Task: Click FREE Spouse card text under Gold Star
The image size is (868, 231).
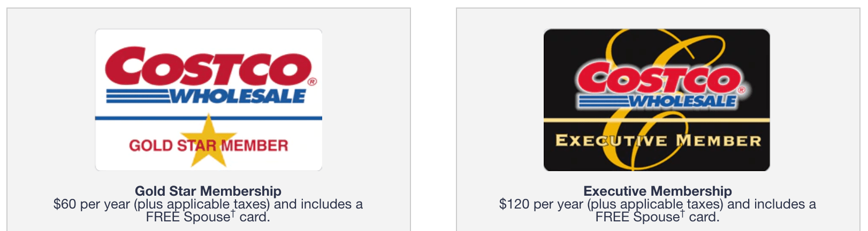Action: point(208,217)
